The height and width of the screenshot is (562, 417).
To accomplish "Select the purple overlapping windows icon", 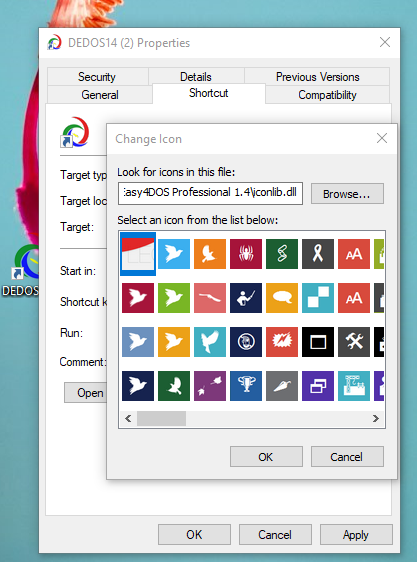I will tap(318, 386).
